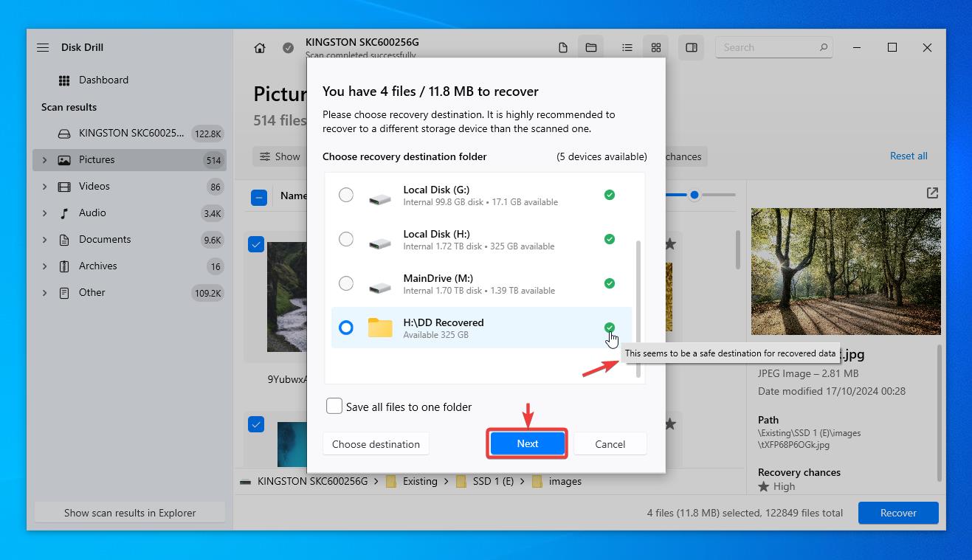Expand the Documents tree node

(44, 240)
